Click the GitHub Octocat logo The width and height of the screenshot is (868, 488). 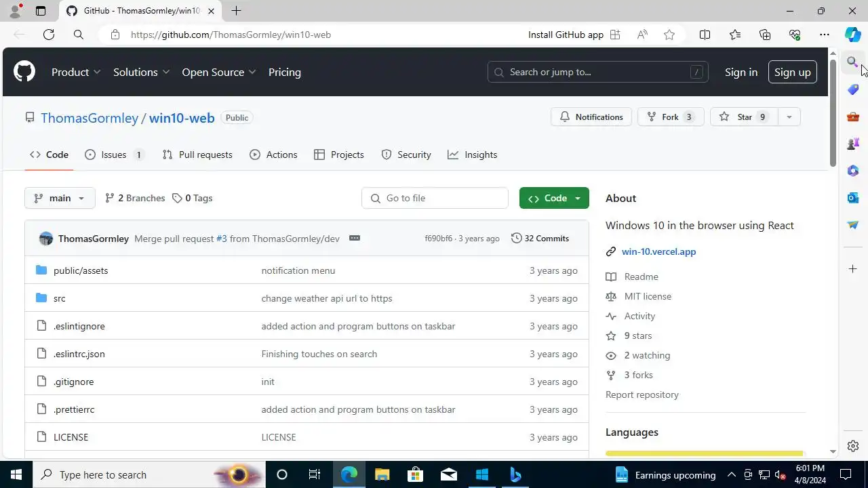(24, 72)
